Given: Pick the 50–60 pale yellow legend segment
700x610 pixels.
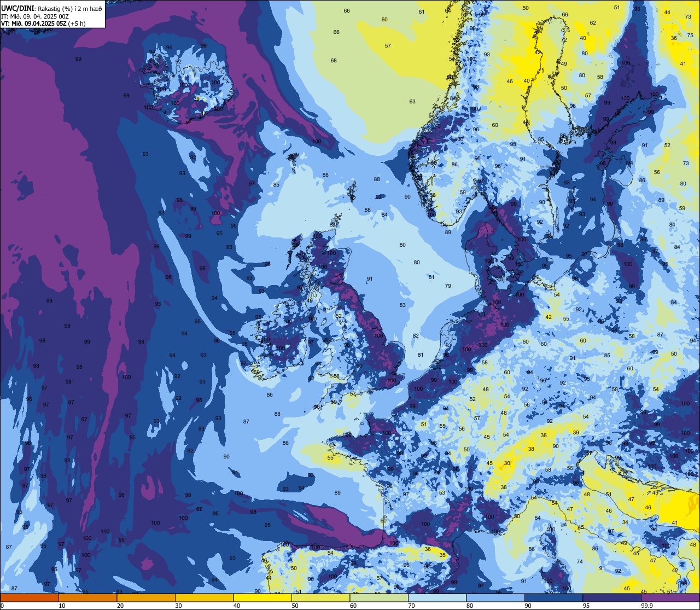Looking at the screenshot, I should coord(320,597).
